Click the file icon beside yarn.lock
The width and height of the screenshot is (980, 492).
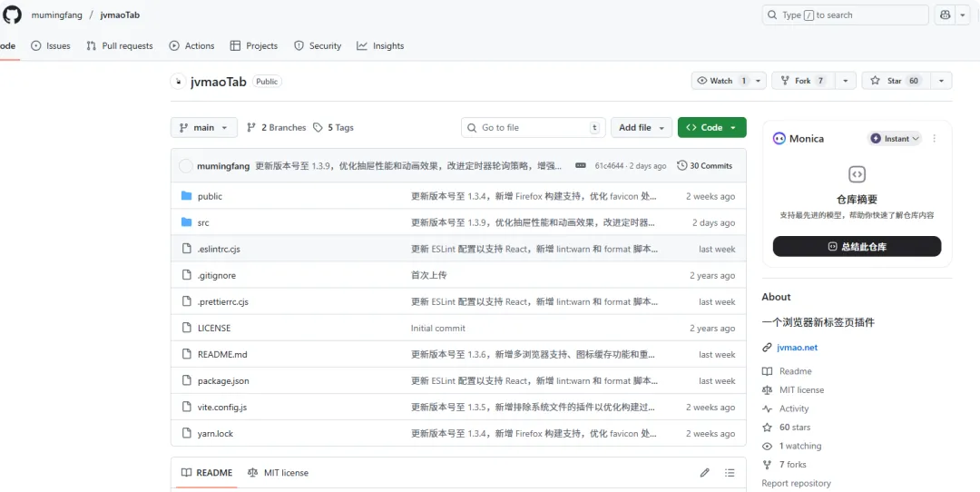point(186,433)
